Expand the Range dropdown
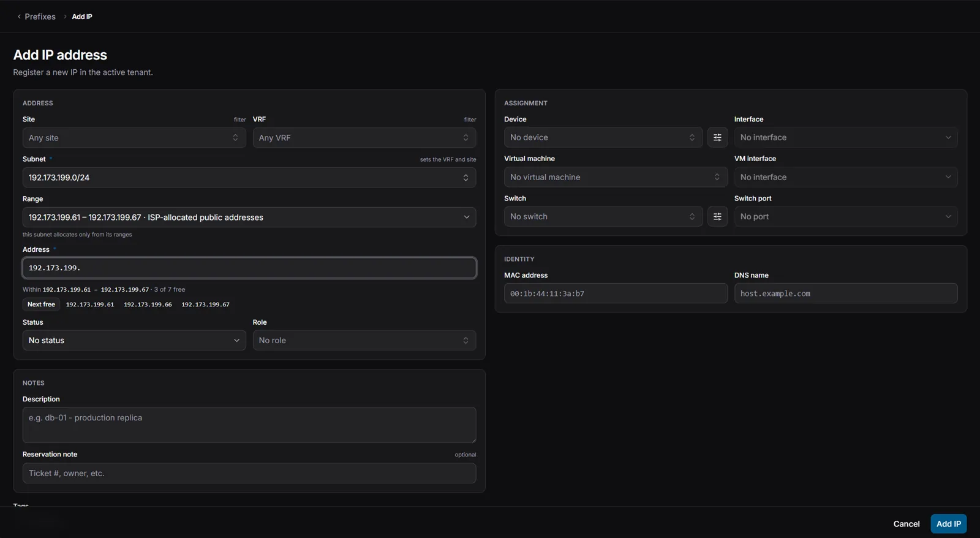 click(249, 218)
